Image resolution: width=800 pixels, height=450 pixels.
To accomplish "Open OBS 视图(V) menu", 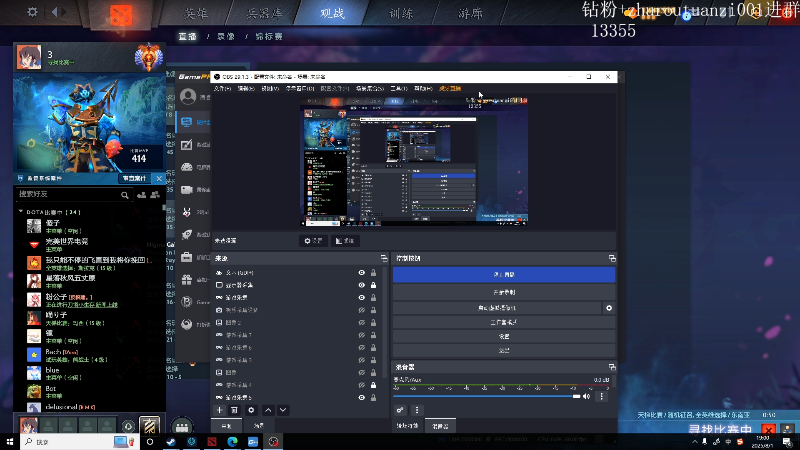I will pyautogui.click(x=270, y=89).
